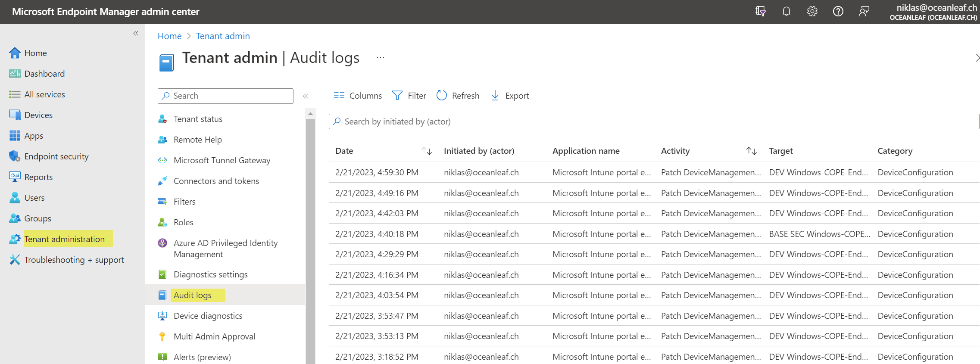Click the Home icon in left navigation
Image resolution: width=980 pixels, height=364 pixels.
coord(15,53)
